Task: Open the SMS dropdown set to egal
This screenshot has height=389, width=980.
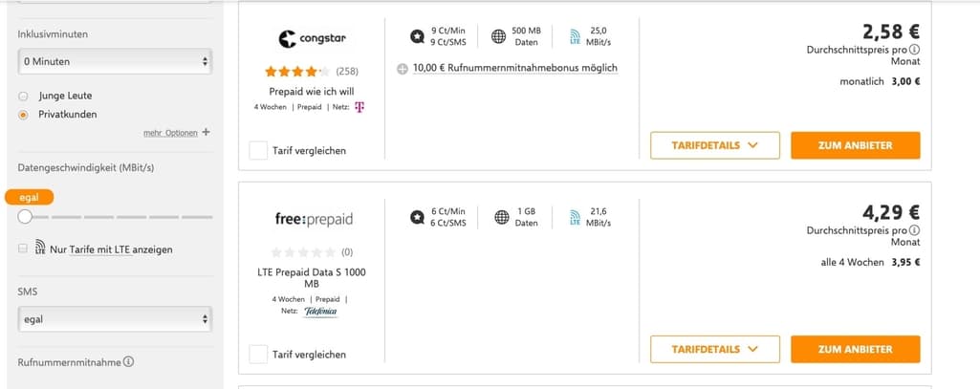Action: 115,319
